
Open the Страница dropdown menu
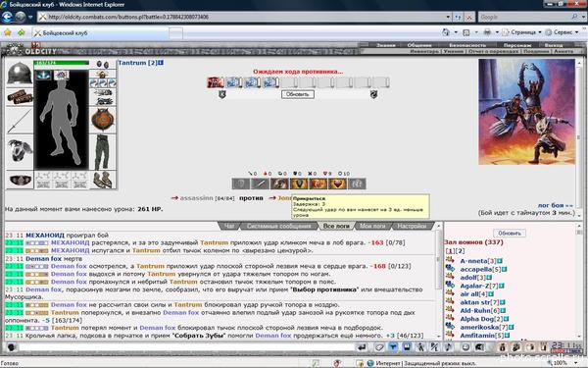click(x=522, y=32)
